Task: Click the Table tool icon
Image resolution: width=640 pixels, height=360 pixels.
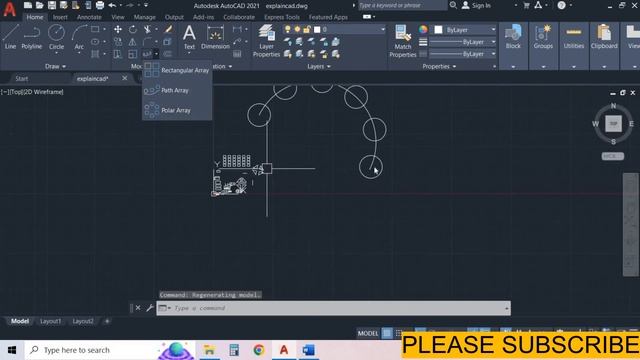Action: 237,54
